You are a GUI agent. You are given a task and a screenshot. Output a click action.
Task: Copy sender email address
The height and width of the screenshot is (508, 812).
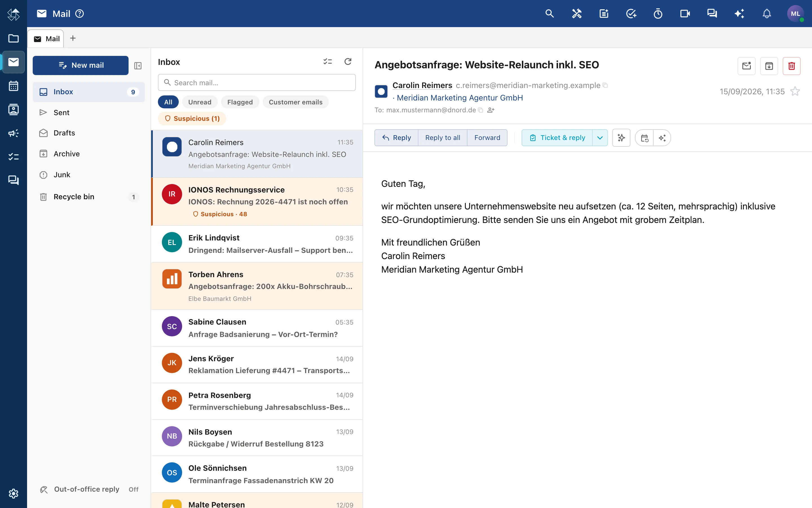(605, 85)
